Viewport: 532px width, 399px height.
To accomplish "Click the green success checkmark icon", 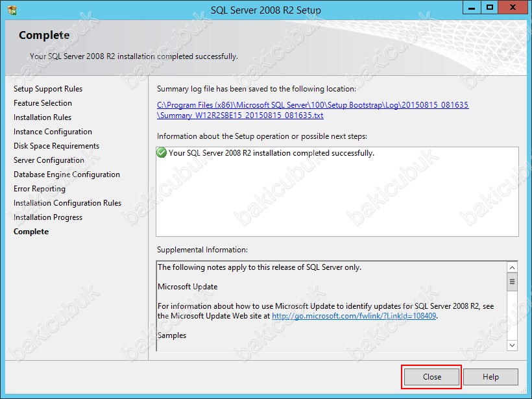I will click(x=162, y=152).
